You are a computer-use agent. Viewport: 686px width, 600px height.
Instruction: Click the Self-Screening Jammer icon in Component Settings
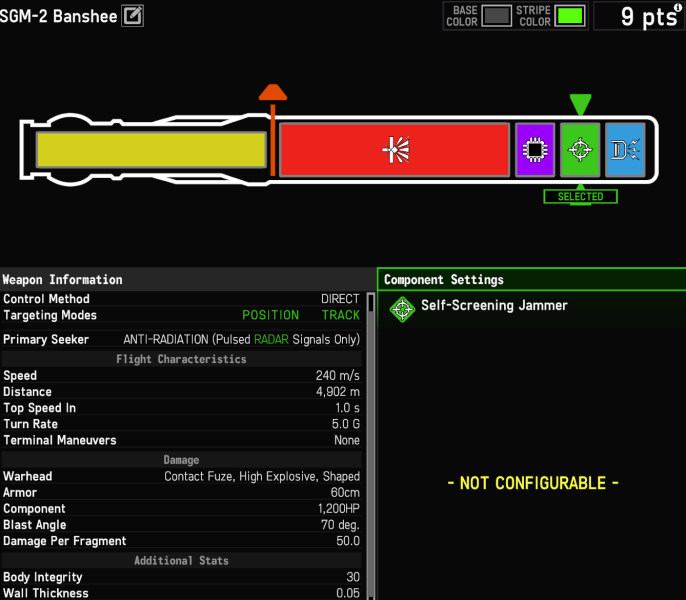pos(402,309)
